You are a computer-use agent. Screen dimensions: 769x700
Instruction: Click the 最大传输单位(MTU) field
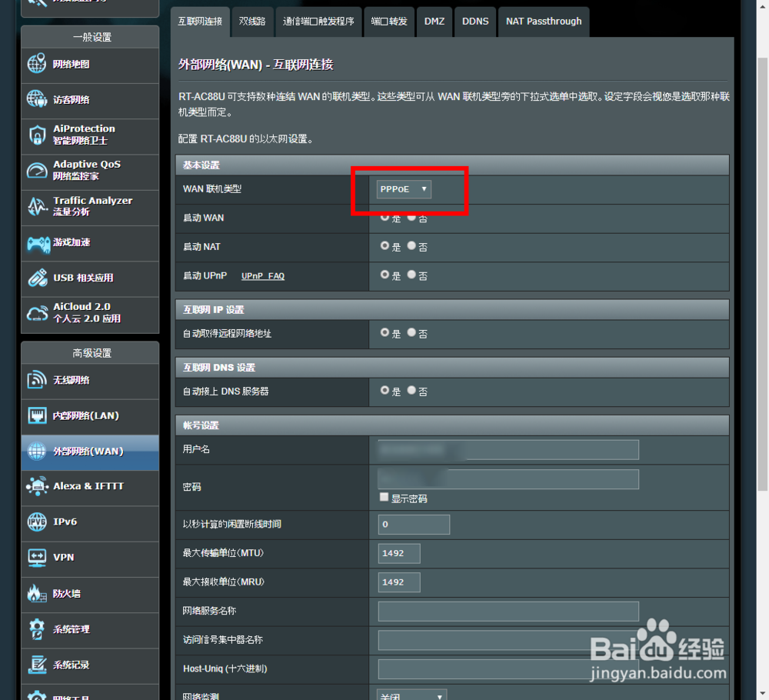click(398, 553)
